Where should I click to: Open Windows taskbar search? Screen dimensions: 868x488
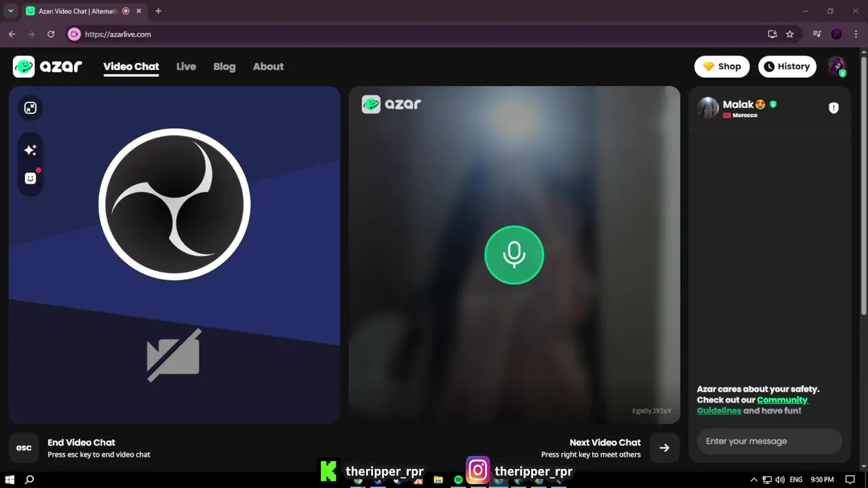coord(29,479)
